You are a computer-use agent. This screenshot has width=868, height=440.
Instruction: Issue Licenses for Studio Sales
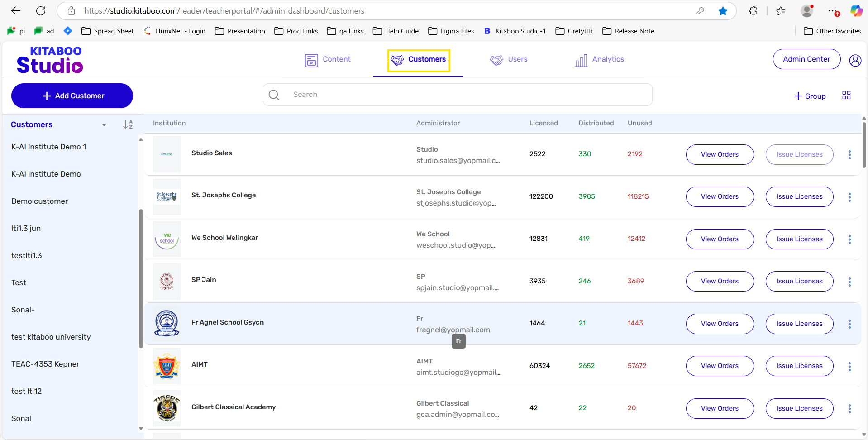(x=799, y=154)
